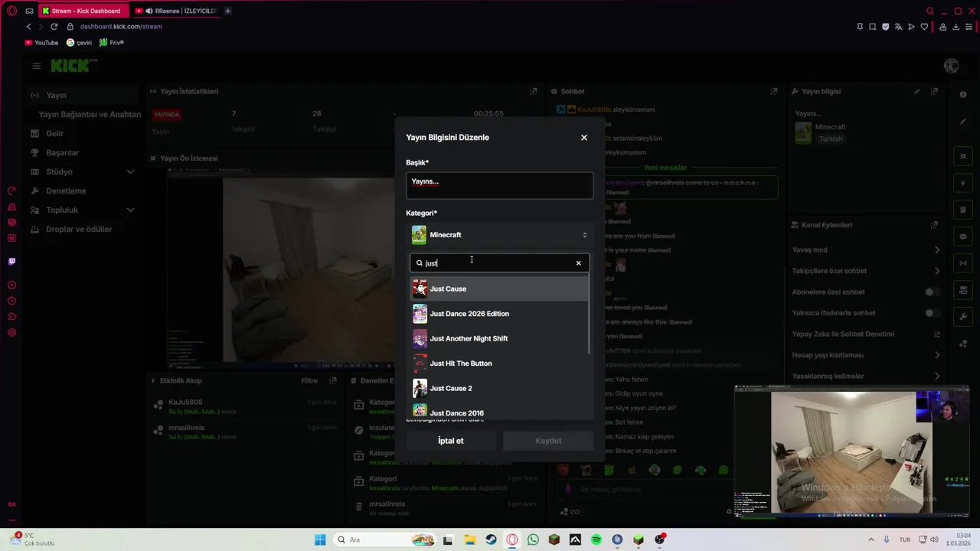Screen dimensions: 980x551
Task: Reload the current page
Action: point(54,27)
